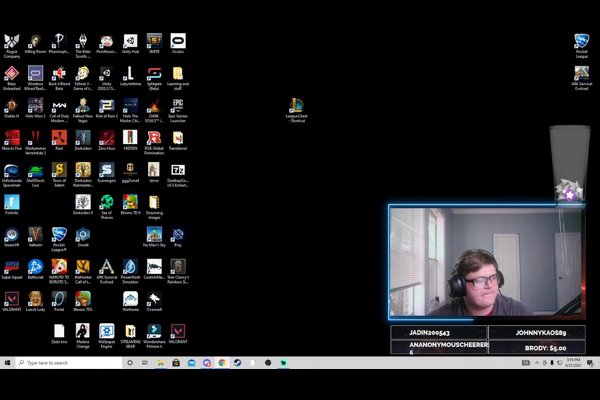The image size is (600, 400).
Task: Select the Oculus desktop icon
Action: point(178,41)
